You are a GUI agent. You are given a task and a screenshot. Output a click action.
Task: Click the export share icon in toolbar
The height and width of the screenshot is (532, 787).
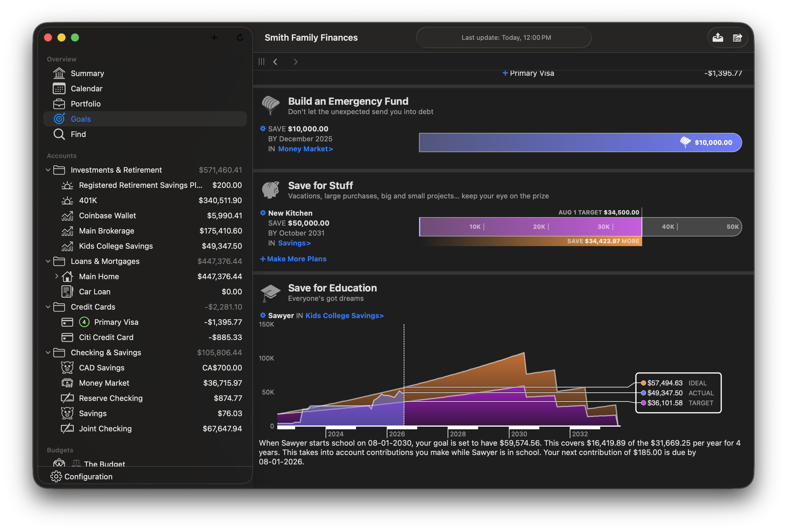pos(718,37)
